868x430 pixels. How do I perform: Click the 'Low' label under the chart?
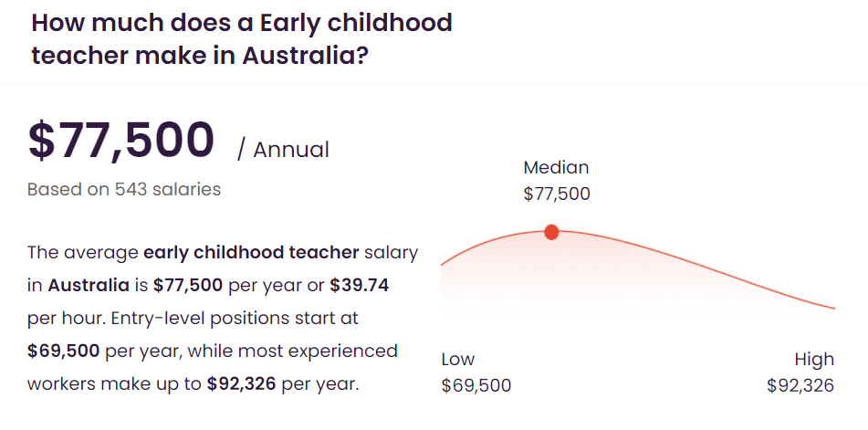(458, 359)
